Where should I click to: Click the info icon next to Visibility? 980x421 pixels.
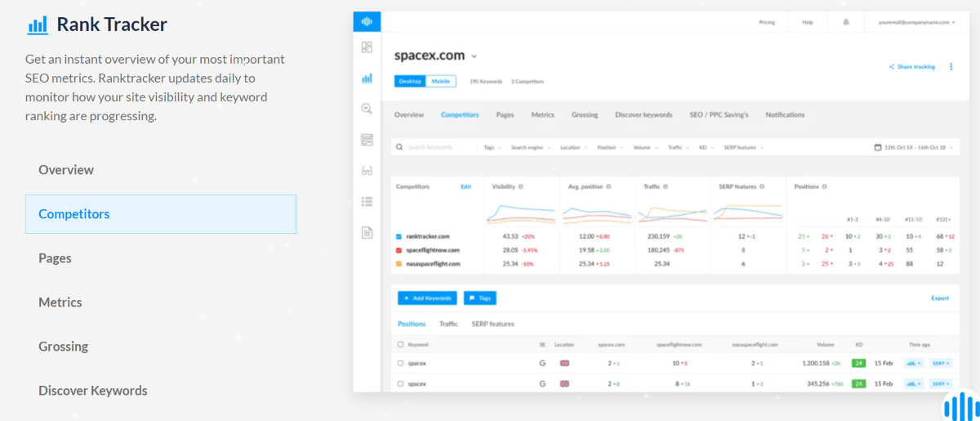(x=521, y=186)
